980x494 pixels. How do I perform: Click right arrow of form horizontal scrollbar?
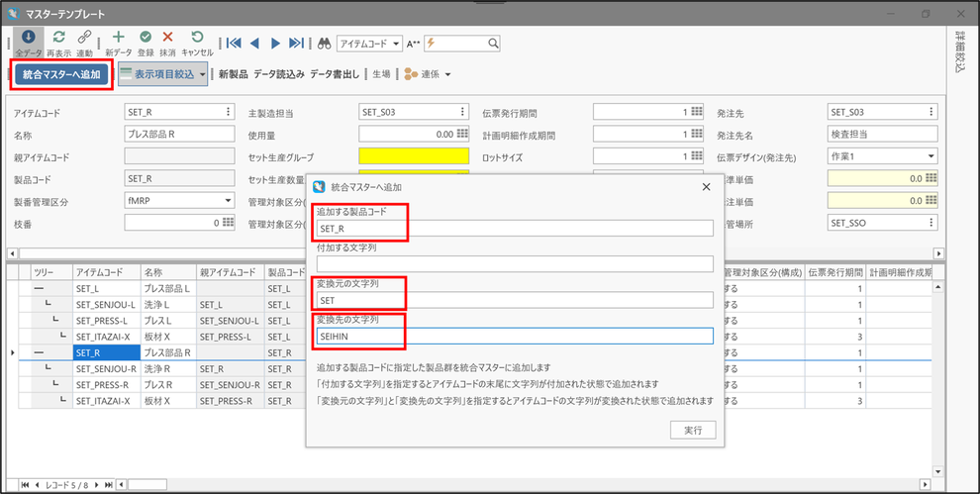[x=938, y=253]
